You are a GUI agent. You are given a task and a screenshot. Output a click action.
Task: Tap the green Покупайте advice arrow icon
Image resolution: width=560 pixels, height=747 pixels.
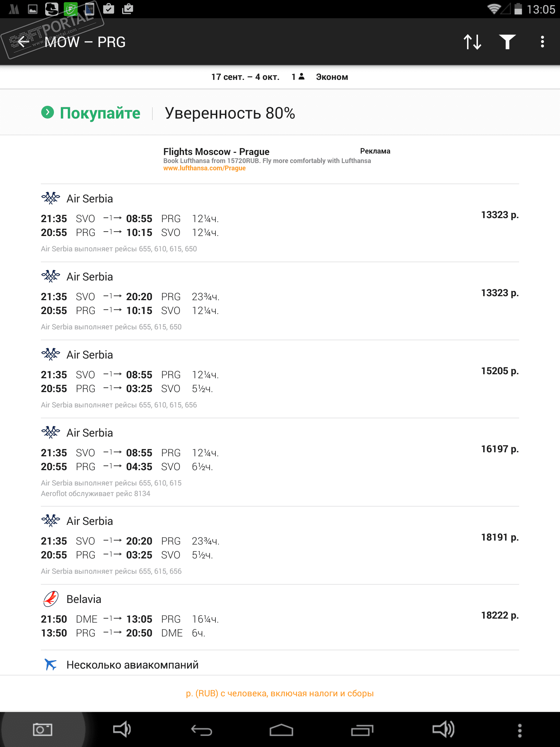[x=48, y=113]
